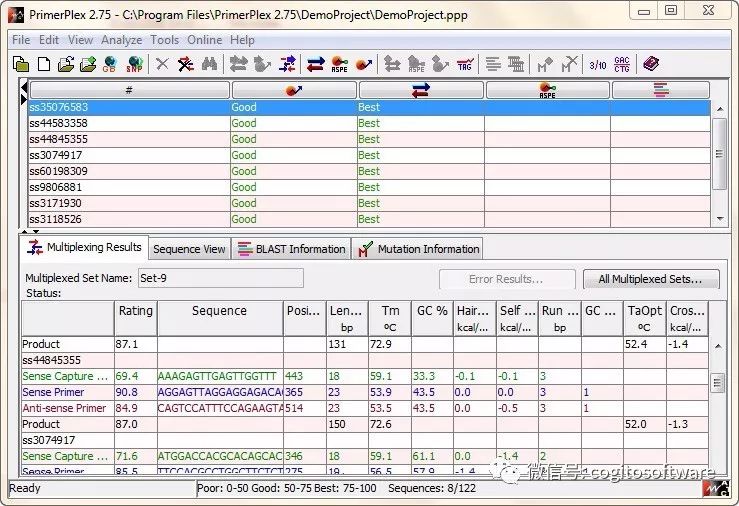Click the greyed double-arrow primer icon
Viewport: 739px width, 506px height.
238,64
